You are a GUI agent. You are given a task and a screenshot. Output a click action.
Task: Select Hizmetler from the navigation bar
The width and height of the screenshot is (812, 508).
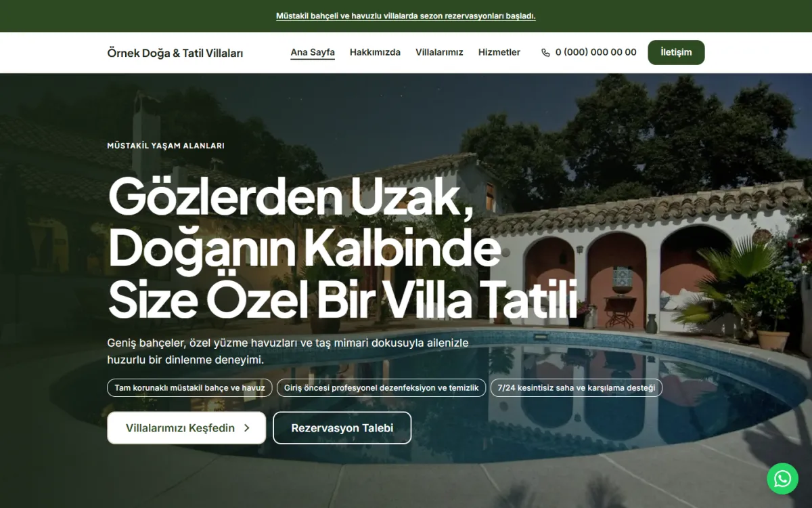[499, 52]
